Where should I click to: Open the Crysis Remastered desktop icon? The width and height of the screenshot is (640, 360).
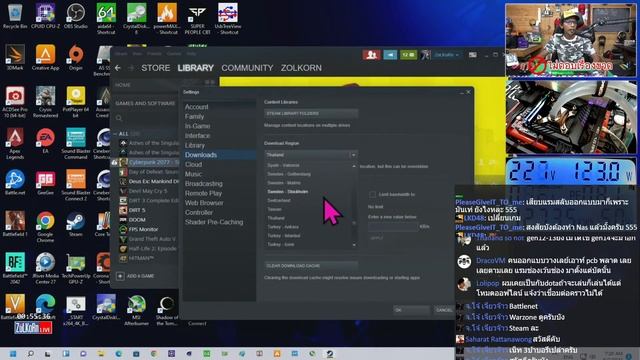click(x=45, y=102)
